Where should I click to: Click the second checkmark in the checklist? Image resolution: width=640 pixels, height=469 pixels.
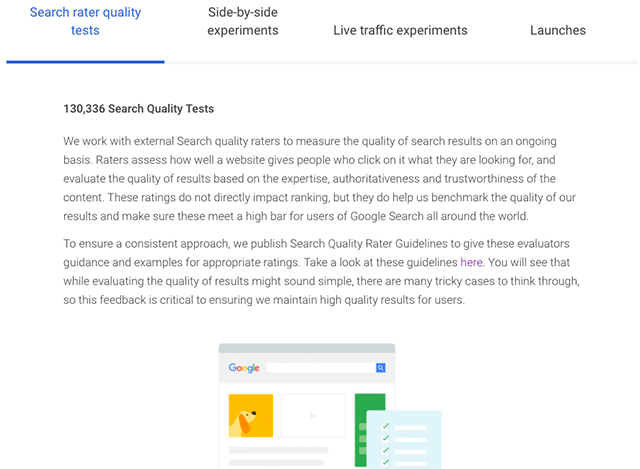(x=385, y=440)
